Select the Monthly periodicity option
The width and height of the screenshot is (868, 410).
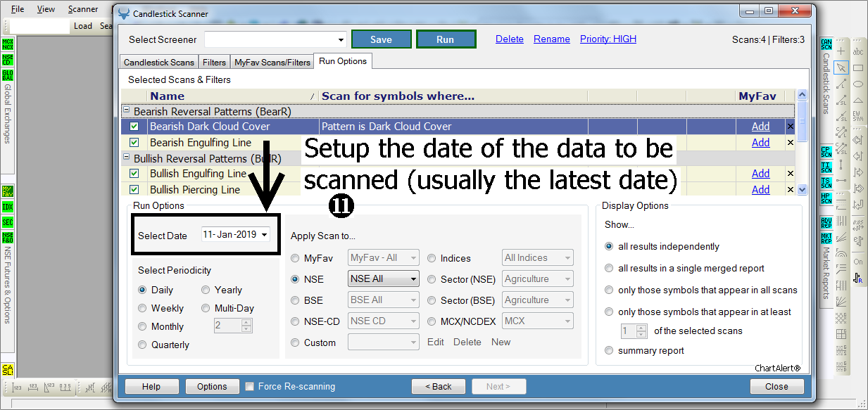pos(143,326)
